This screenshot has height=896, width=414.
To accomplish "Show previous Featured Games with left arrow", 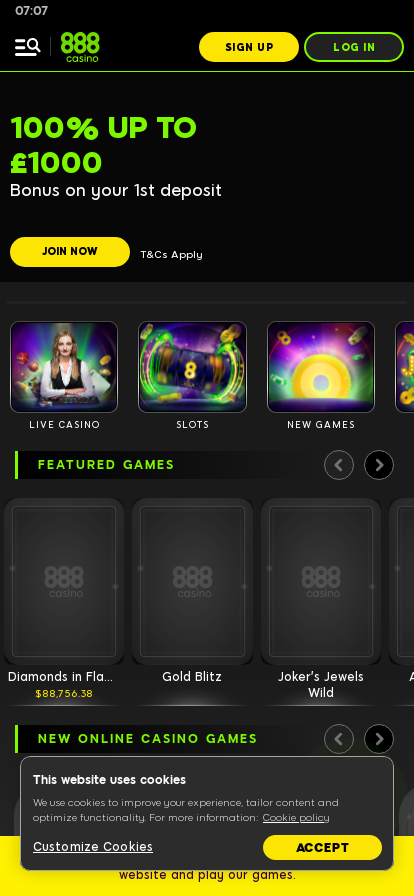I will (x=339, y=465).
